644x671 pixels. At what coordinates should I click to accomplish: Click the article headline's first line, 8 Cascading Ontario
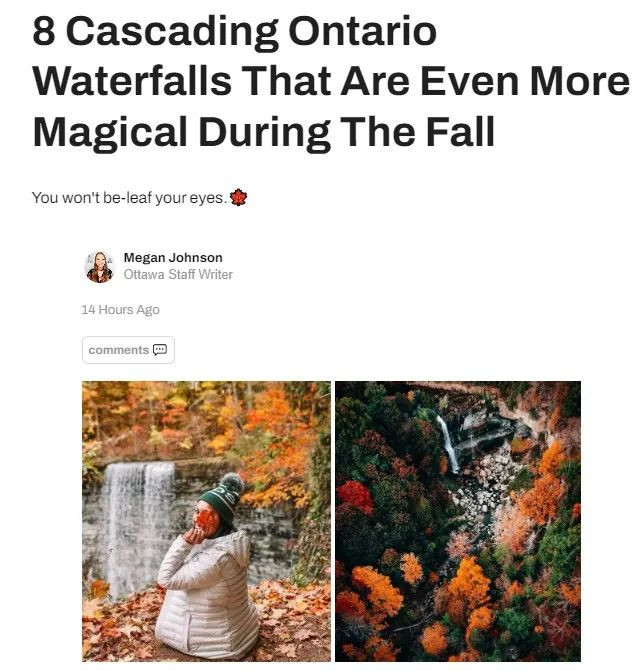click(x=235, y=31)
